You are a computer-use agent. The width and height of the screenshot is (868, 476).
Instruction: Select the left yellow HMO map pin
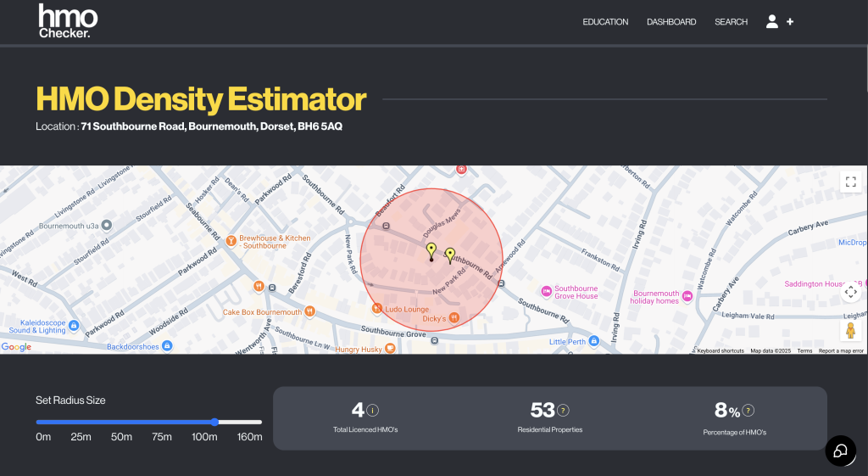(431, 251)
